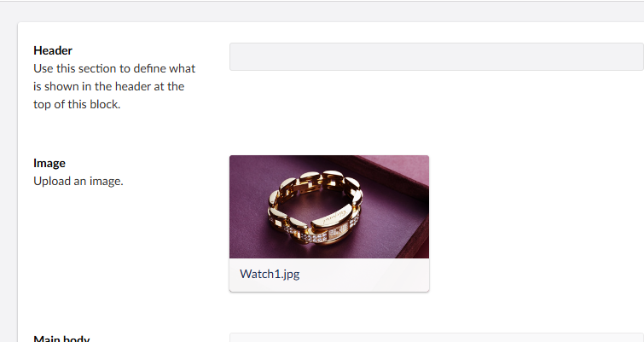Focus the Main body input field
The image size is (644, 342).
pyautogui.click(x=437, y=338)
